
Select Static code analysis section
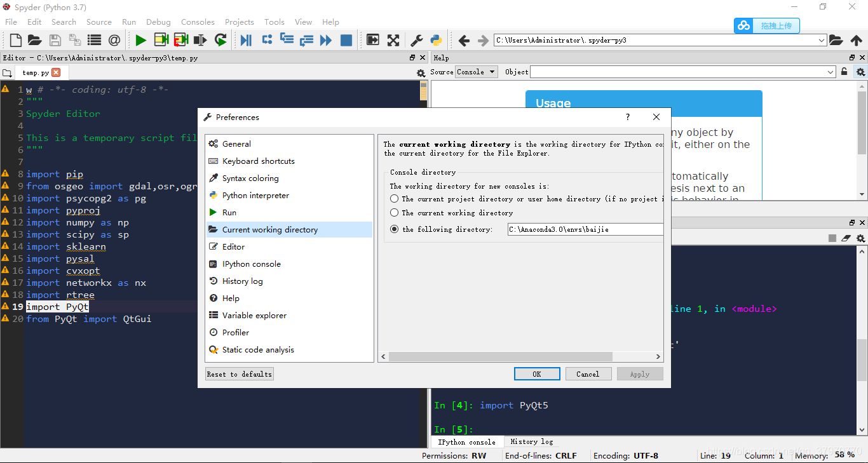point(289,350)
